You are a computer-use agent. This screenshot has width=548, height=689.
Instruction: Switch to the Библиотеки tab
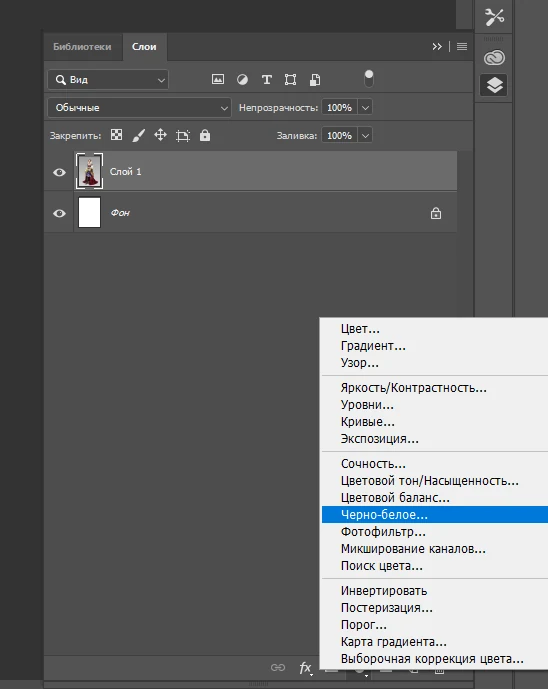coord(82,47)
